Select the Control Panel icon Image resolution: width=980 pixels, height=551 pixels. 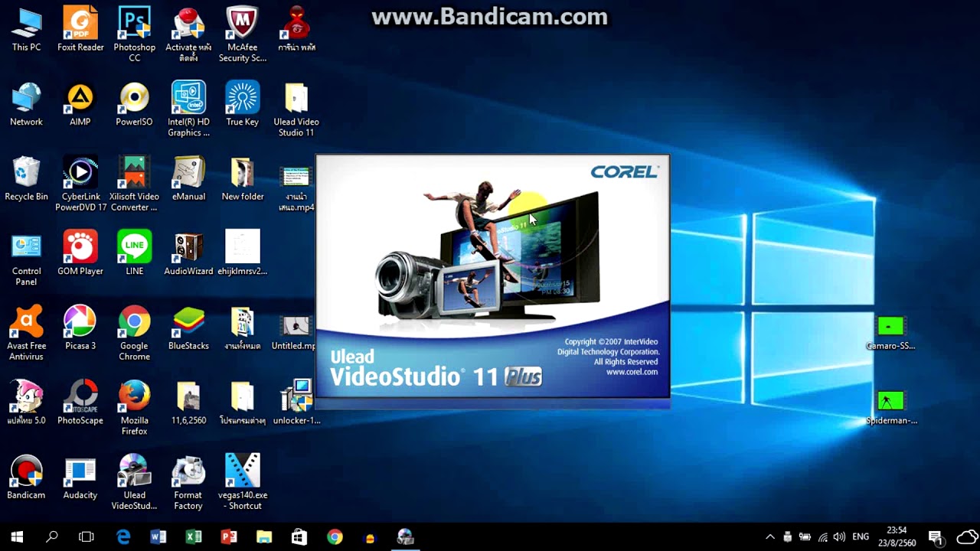[x=26, y=259]
